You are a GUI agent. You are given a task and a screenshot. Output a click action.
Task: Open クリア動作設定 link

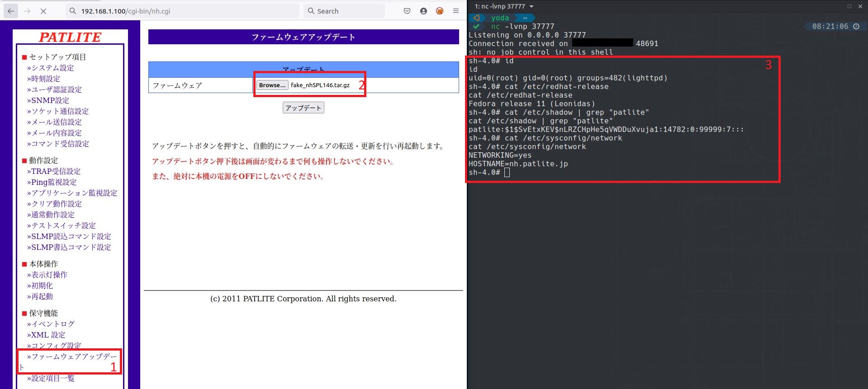(54, 204)
